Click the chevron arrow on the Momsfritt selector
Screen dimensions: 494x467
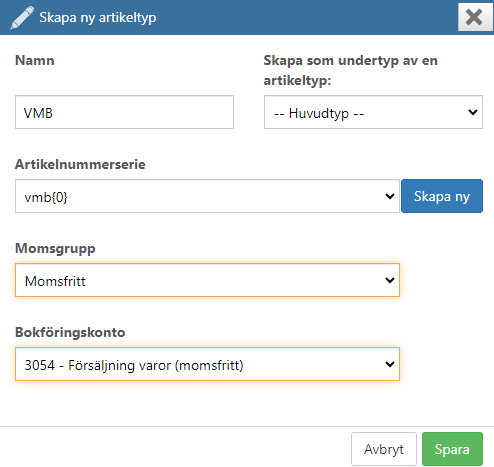click(x=390, y=280)
